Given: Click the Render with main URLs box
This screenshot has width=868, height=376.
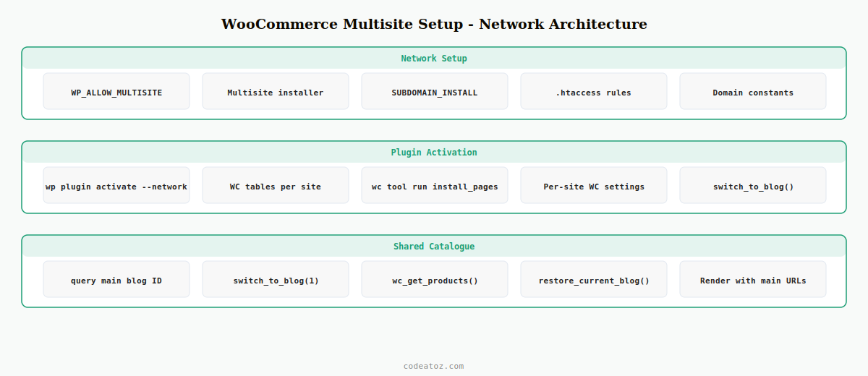Looking at the screenshot, I should coord(753,280).
